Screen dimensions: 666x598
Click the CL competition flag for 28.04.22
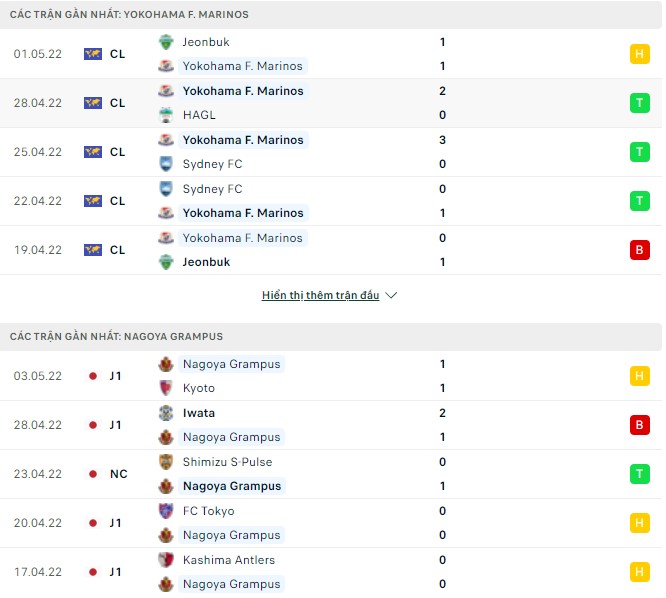pos(93,103)
